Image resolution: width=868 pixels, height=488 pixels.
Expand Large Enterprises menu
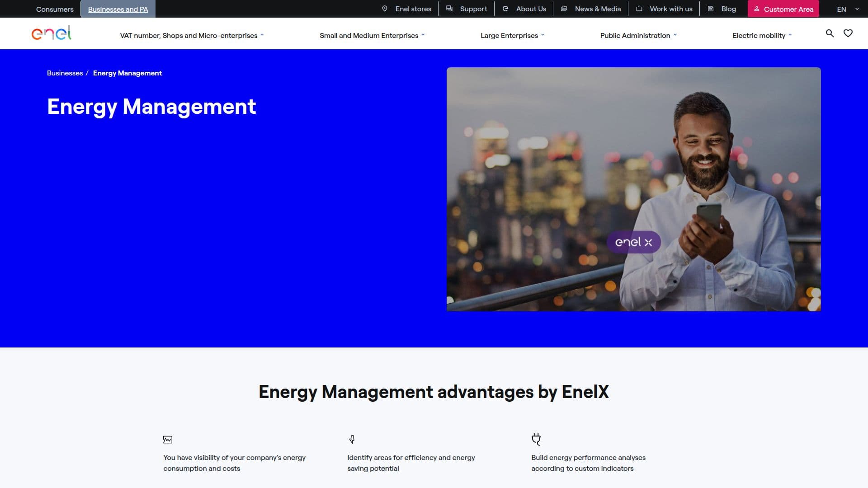point(512,36)
